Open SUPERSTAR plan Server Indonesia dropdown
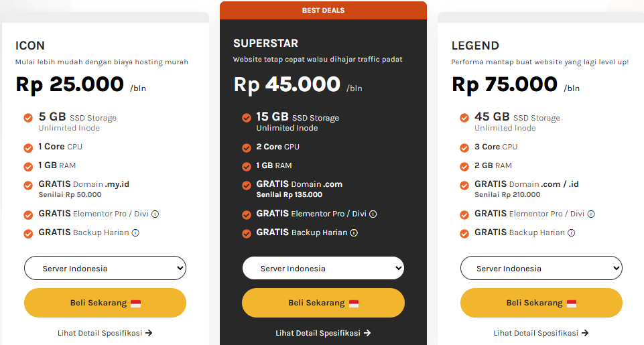Image resolution: width=644 pixels, height=345 pixels. [x=323, y=269]
